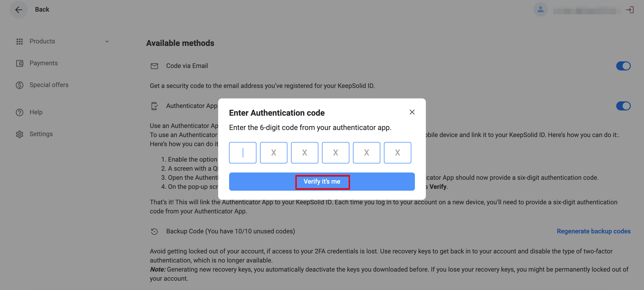The height and width of the screenshot is (290, 644).
Task: Click the Products grid icon
Action: (x=20, y=41)
